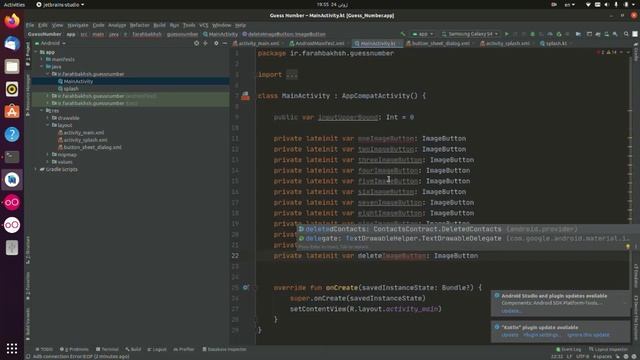640x360 pixels.
Task: Run the app with green play button
Action: (x=507, y=34)
